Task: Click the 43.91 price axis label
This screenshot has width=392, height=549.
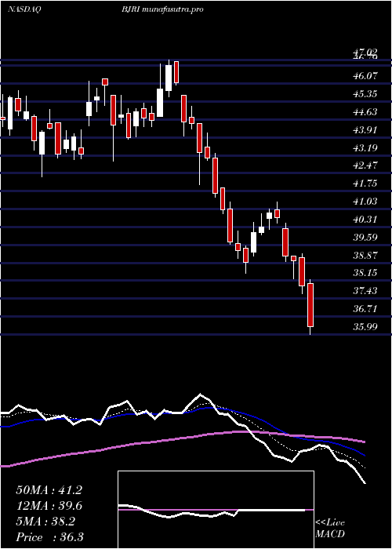Action: (x=366, y=129)
